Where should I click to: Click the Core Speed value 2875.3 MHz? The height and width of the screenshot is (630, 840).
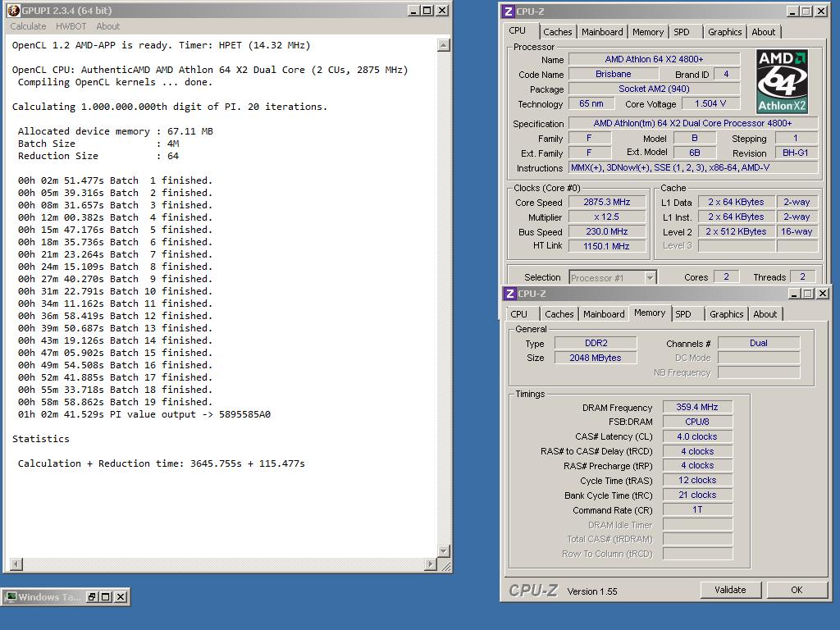click(606, 202)
